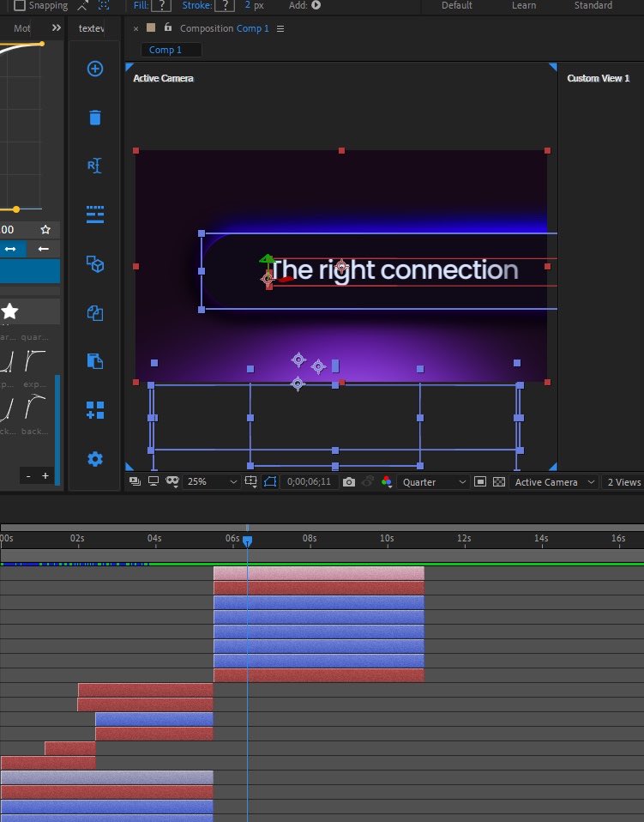Open the gear settings icon in textevo panel
Image resolution: width=644 pixels, height=822 pixels.
(95, 459)
